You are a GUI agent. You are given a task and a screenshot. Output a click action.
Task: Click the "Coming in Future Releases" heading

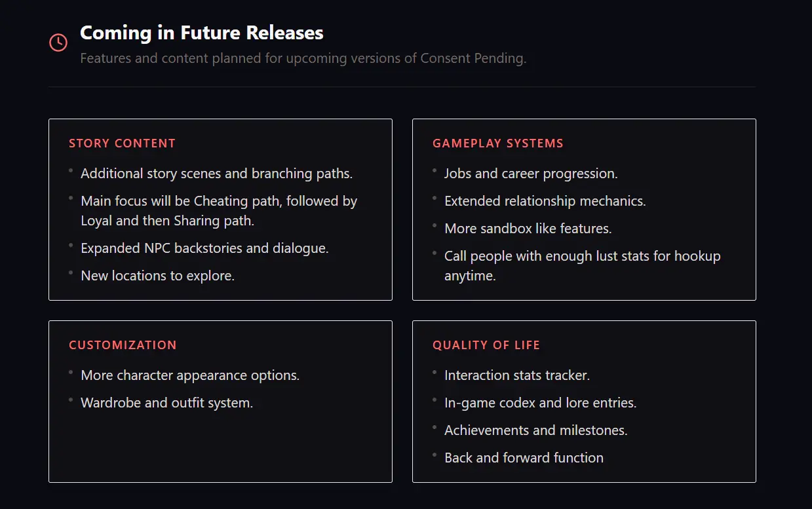coord(201,33)
